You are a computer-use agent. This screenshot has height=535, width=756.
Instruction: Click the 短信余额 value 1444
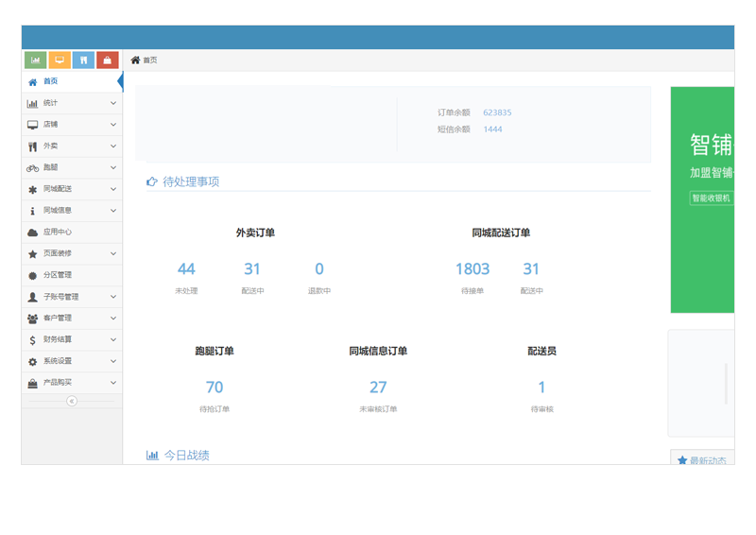click(x=492, y=129)
